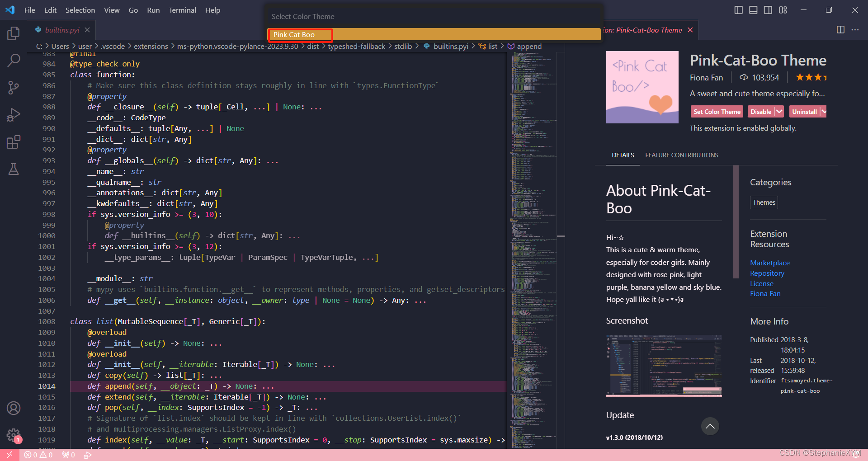
Task: Open the Terminal menu
Action: 182,10
